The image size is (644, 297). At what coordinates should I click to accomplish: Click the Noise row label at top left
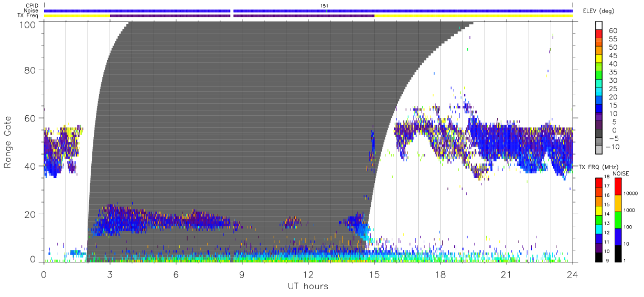pos(31,10)
